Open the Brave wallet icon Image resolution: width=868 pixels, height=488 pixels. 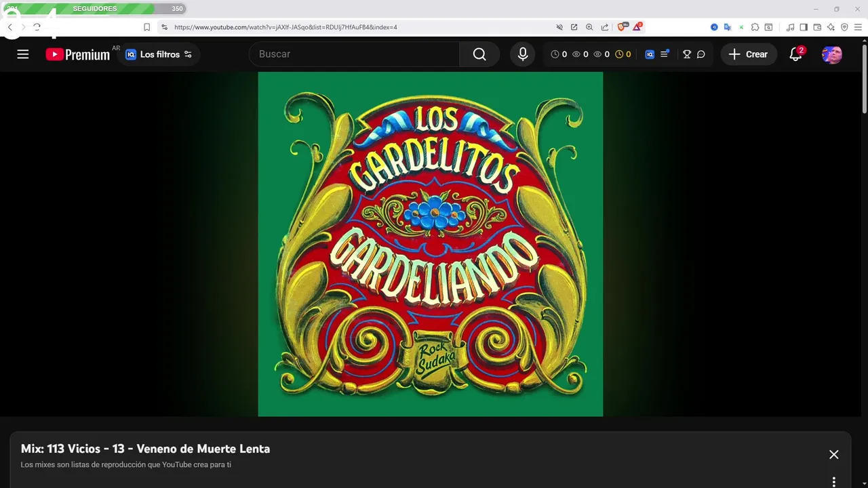tap(817, 27)
